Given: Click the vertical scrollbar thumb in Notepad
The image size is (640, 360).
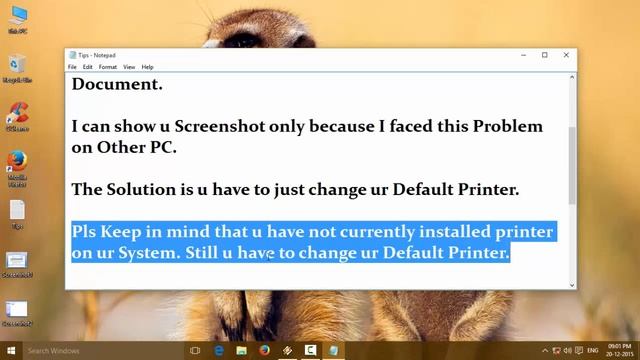Looking at the screenshot, I should click(572, 165).
